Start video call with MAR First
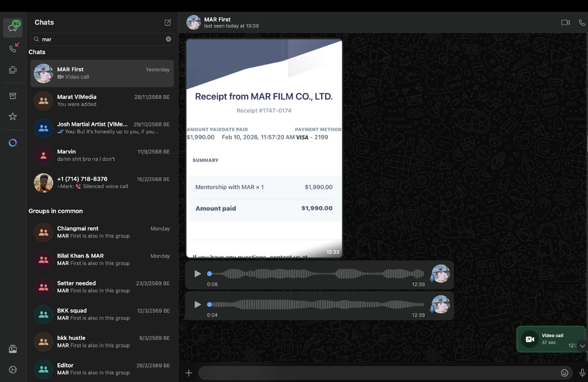588x382 pixels. tap(565, 22)
